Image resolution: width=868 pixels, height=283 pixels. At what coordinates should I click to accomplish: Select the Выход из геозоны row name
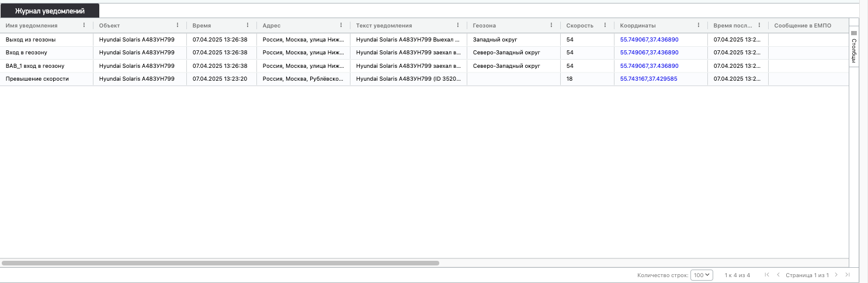pyautogui.click(x=30, y=40)
